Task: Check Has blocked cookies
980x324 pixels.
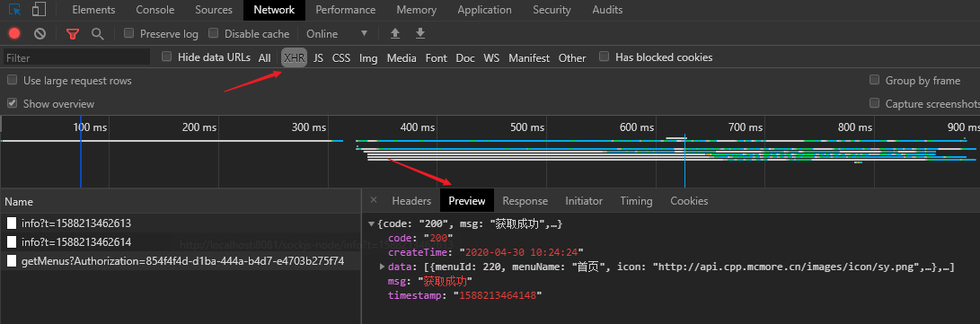Action: [x=605, y=57]
